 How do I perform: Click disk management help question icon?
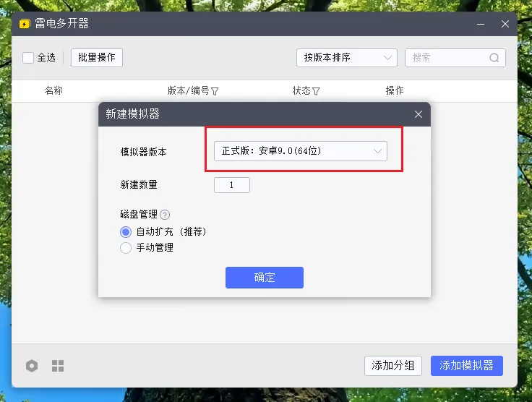165,215
